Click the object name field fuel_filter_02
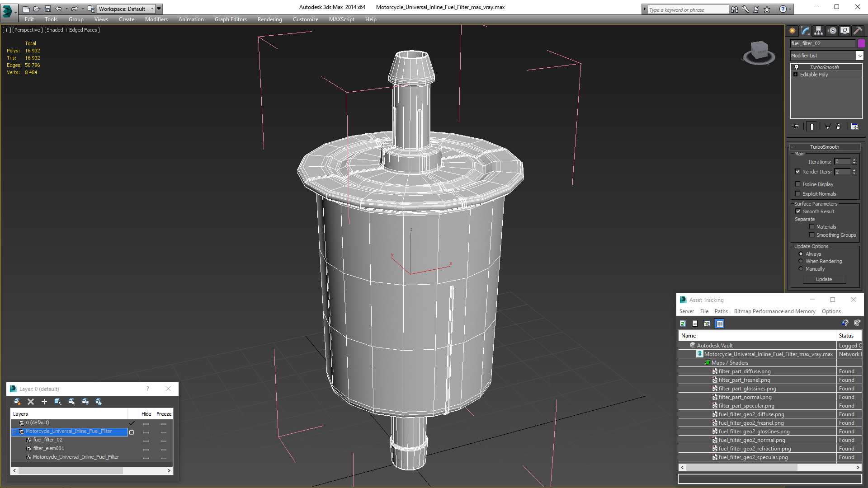Screen dimensions: 868x488 823,43
